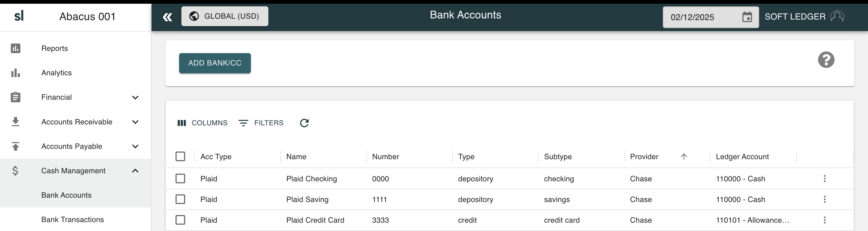
Task: Sort by the Ledger Account column header
Action: tap(742, 157)
